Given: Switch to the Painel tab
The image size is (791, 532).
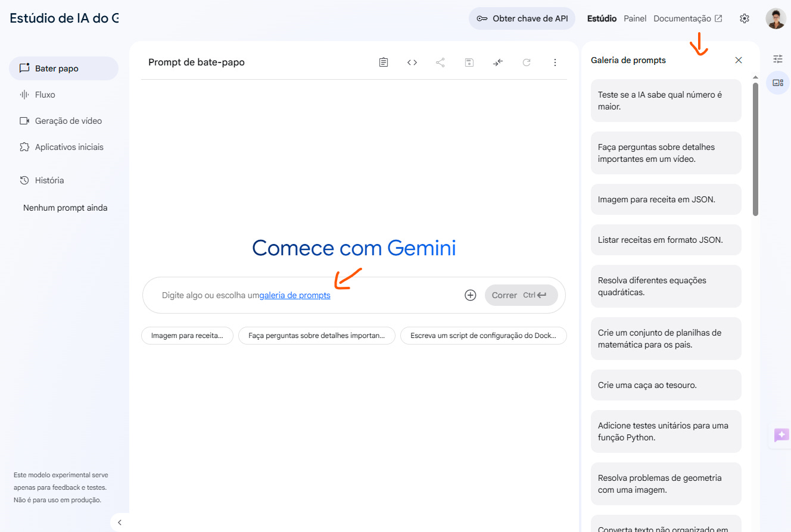Looking at the screenshot, I should tap(635, 18).
